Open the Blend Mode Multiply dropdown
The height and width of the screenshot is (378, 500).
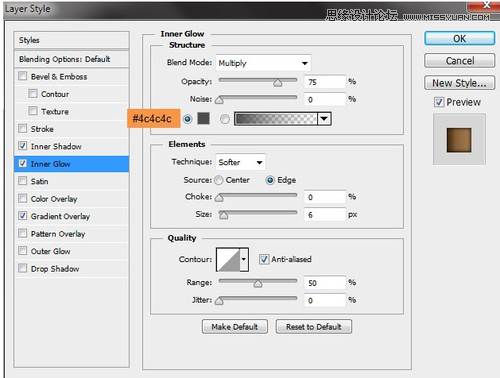click(263, 63)
